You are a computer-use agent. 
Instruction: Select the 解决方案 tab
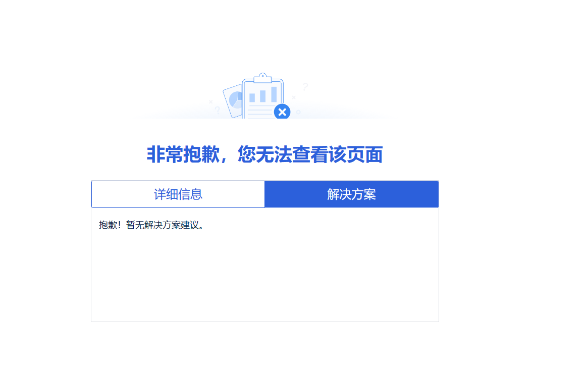(351, 194)
